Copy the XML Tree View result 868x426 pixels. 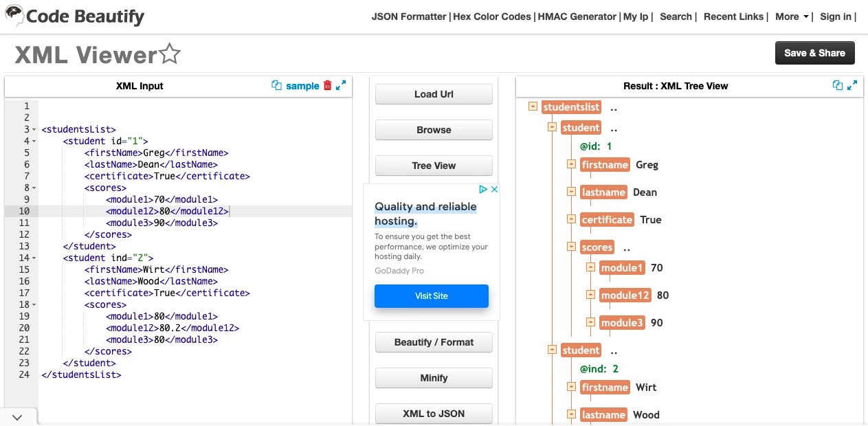point(838,85)
